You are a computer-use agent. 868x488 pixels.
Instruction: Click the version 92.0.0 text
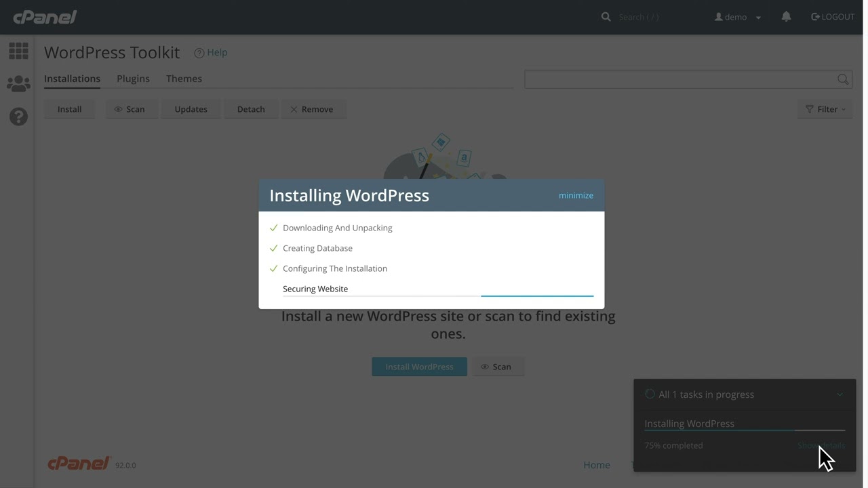[x=125, y=466]
